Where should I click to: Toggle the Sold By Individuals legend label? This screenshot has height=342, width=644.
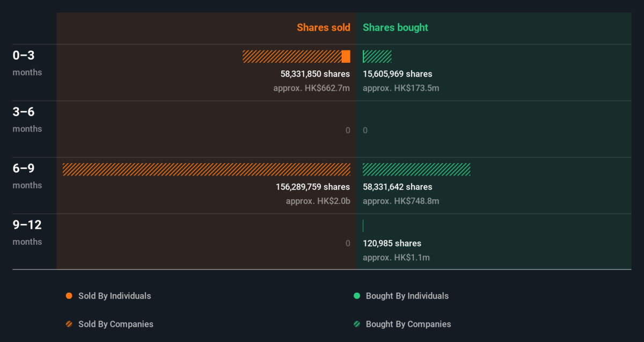(115, 296)
